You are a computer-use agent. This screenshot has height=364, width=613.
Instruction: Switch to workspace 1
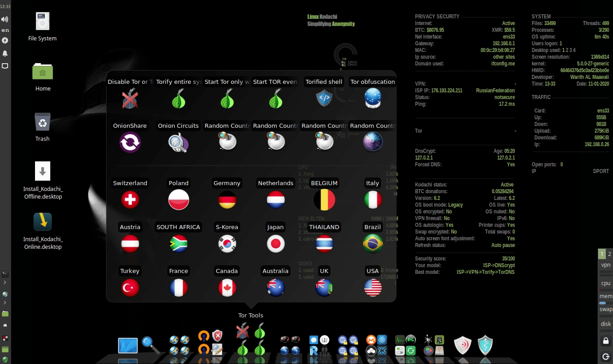tap(602, 254)
